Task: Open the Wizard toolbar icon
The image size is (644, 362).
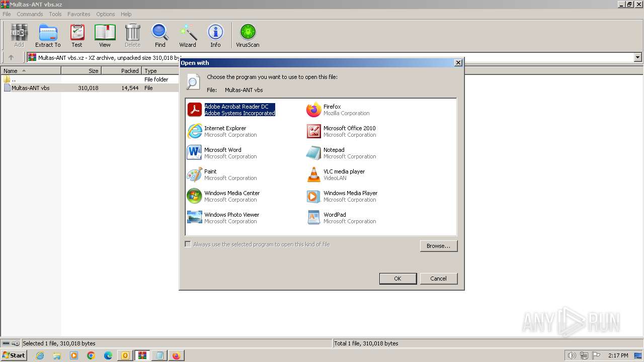Action: click(188, 36)
